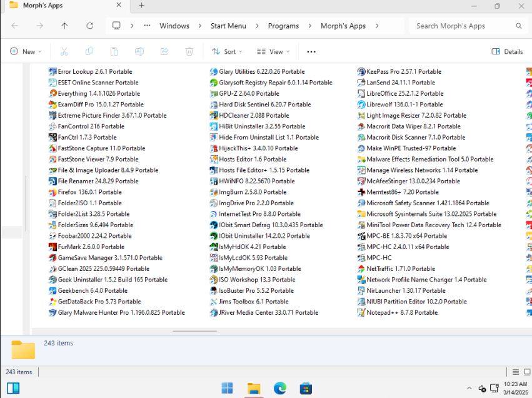Click the Copy toolbar icon
Screen dimensions: 532x398
tap(89, 51)
